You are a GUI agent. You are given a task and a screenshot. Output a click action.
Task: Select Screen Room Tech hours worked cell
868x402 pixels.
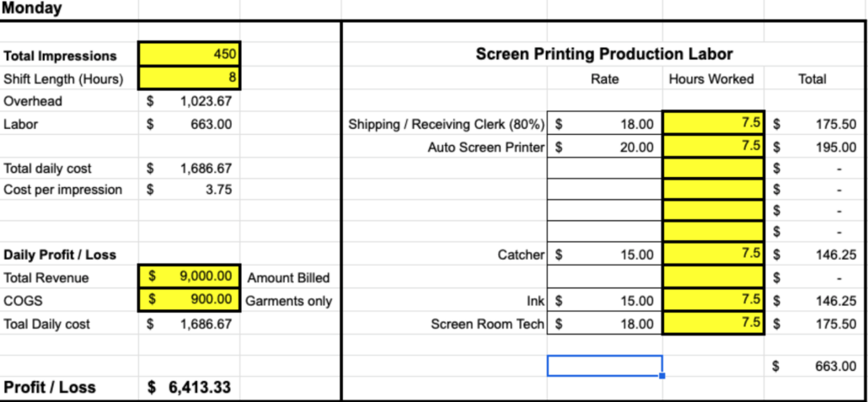(713, 323)
